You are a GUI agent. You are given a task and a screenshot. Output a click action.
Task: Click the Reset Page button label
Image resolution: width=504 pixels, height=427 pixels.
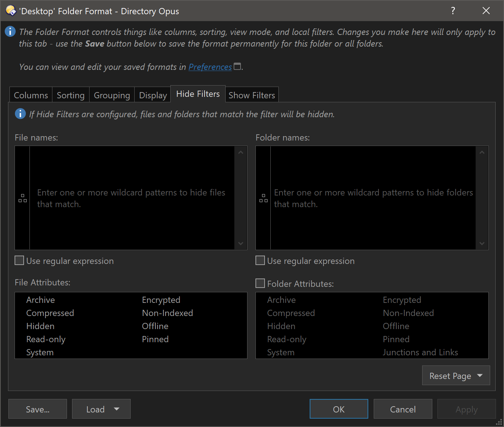coord(450,376)
